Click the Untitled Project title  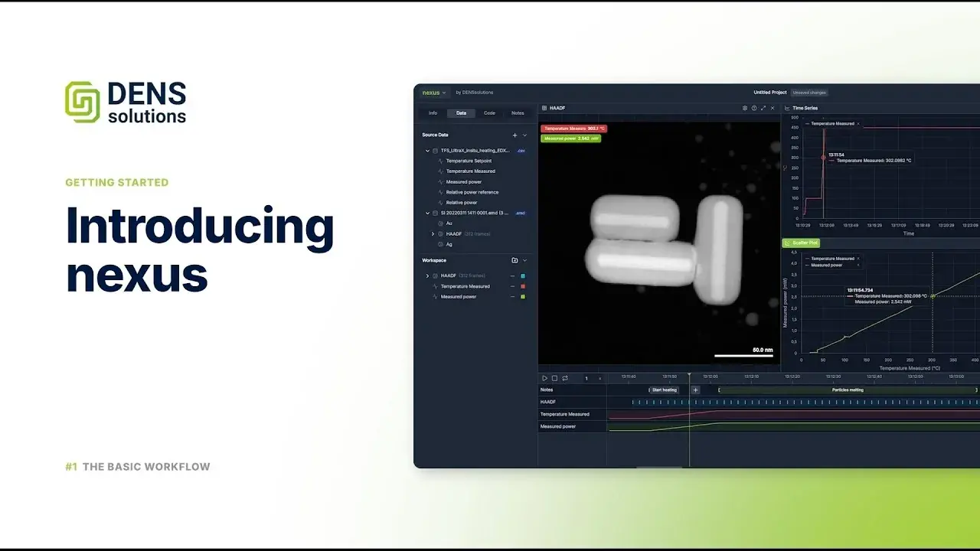click(770, 93)
